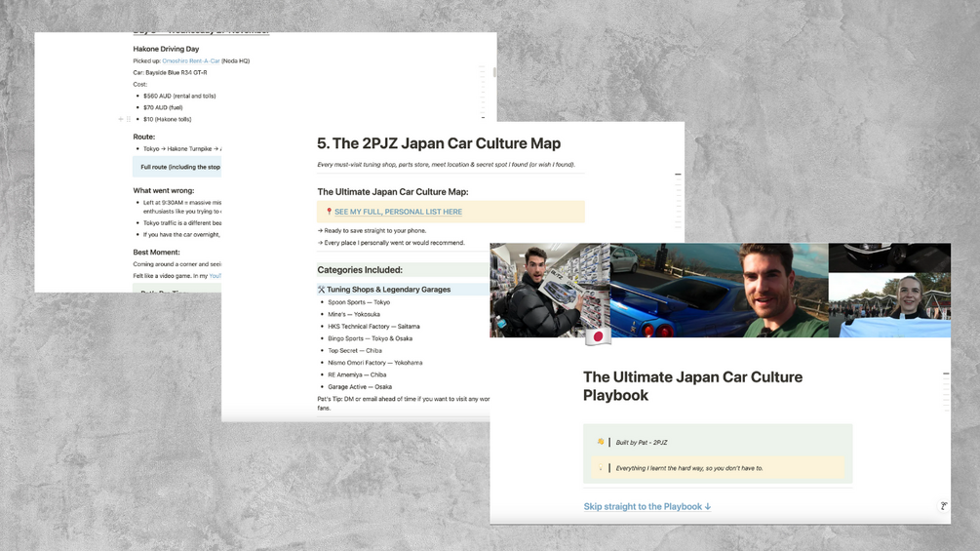This screenshot has width=980, height=551.
Task: Click the scrollbar thumb in Hakone Driving Day window
Action: click(x=494, y=72)
